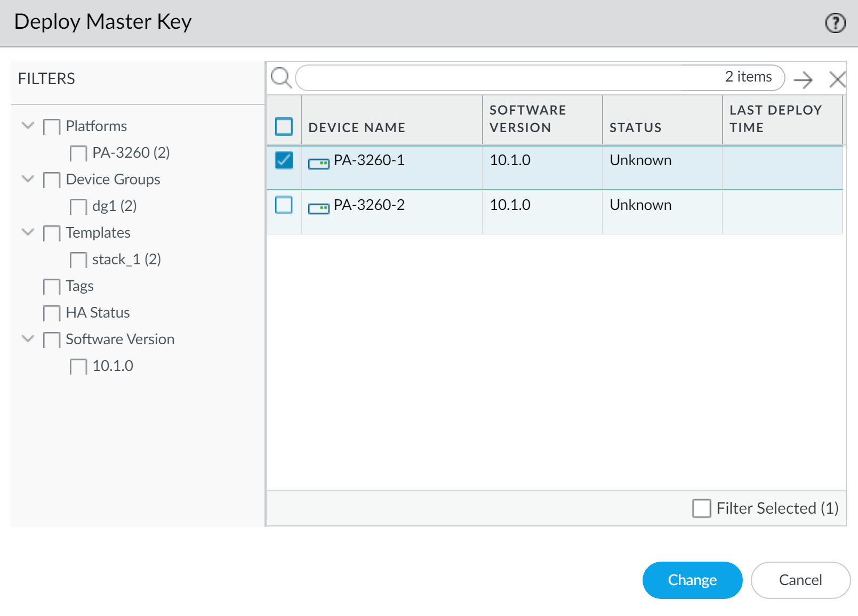Click the search magnifier icon
858x616 pixels.
281,78
